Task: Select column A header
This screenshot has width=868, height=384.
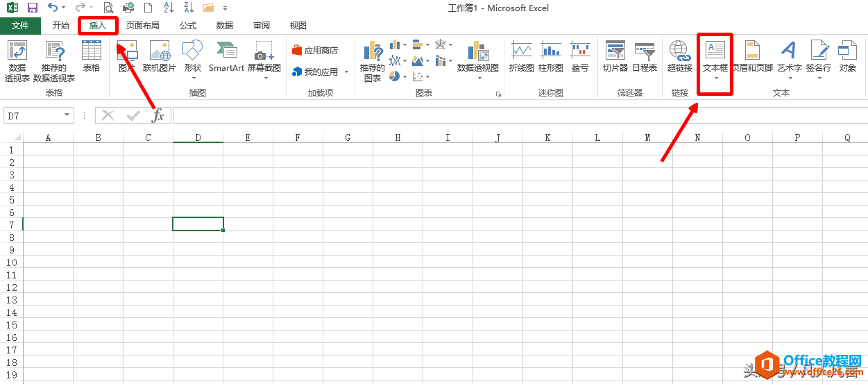Action: [x=48, y=137]
